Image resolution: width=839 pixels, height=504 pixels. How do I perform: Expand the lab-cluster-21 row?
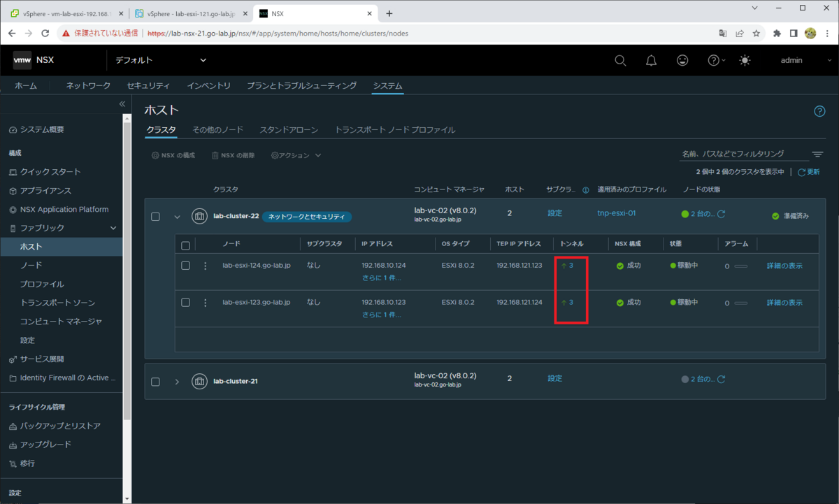[177, 382]
